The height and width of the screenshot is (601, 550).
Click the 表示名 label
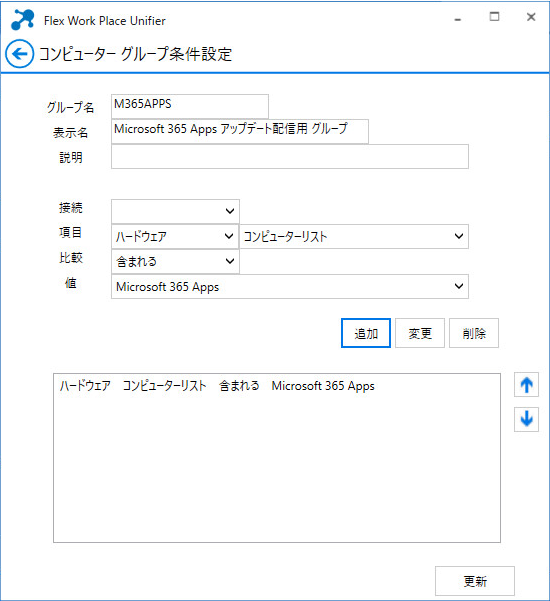(70, 132)
